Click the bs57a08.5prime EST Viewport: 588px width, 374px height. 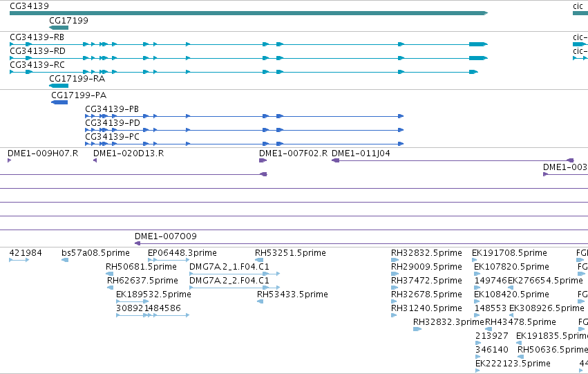point(65,260)
